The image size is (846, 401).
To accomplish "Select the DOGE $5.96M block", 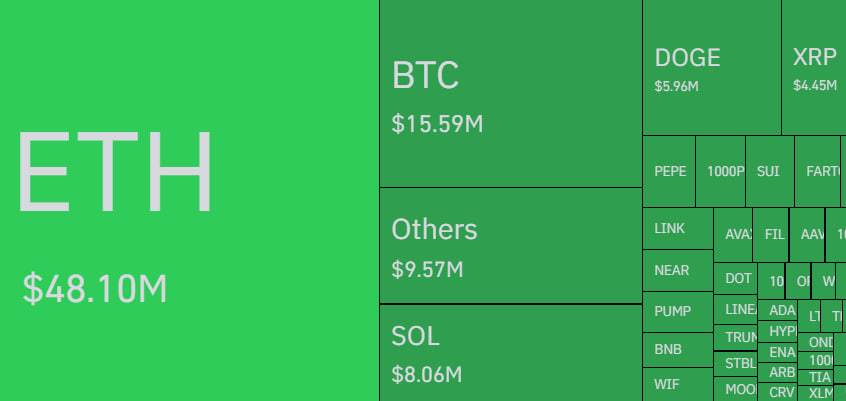I will (712, 67).
